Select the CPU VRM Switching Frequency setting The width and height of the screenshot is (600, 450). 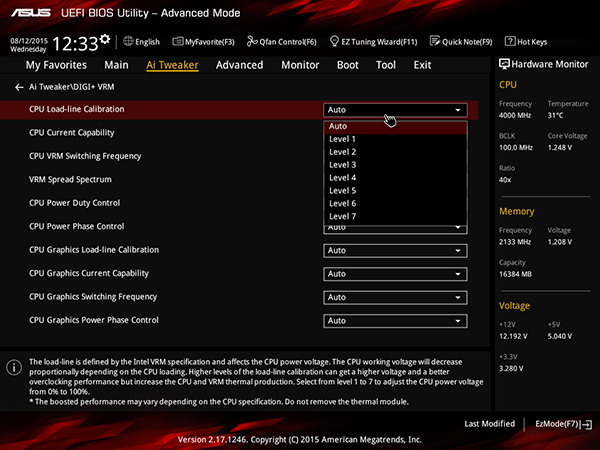(x=85, y=156)
